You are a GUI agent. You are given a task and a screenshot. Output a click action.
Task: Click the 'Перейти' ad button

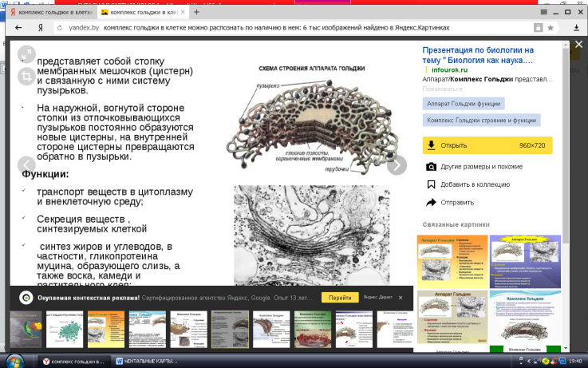click(x=340, y=298)
